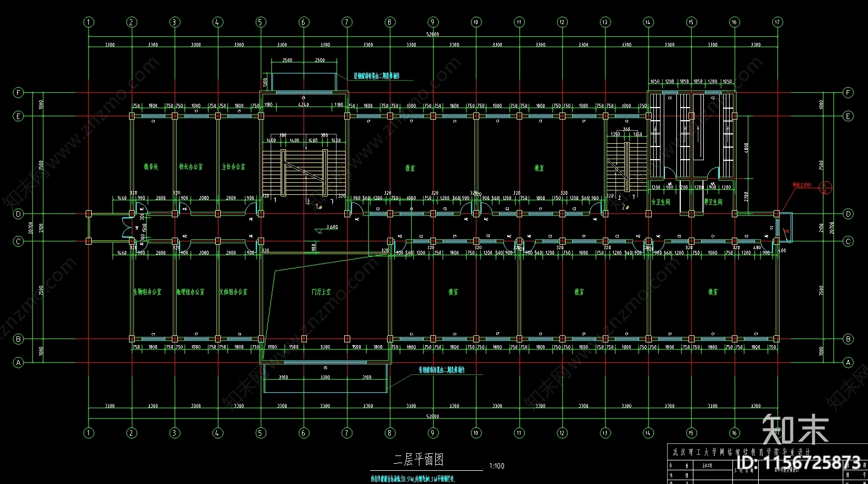Click the bottom overall dimension 52800
Viewport: 868px width, 484px height.
[x=433, y=417]
